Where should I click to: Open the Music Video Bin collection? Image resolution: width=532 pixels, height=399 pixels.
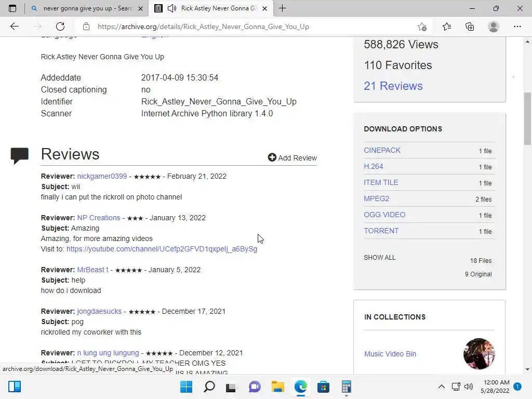click(390, 354)
